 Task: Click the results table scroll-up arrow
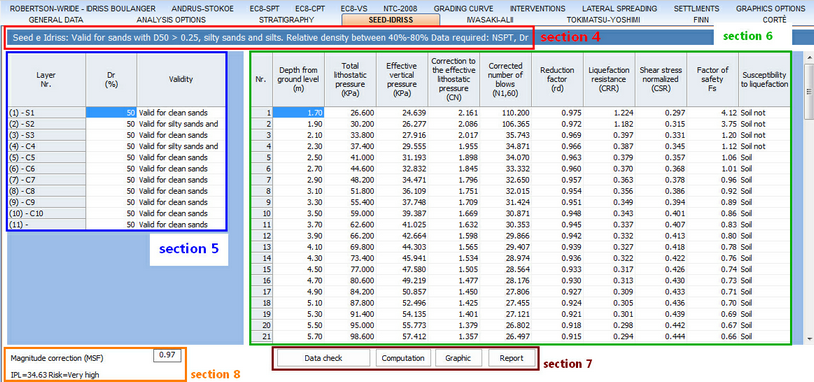tap(808, 56)
